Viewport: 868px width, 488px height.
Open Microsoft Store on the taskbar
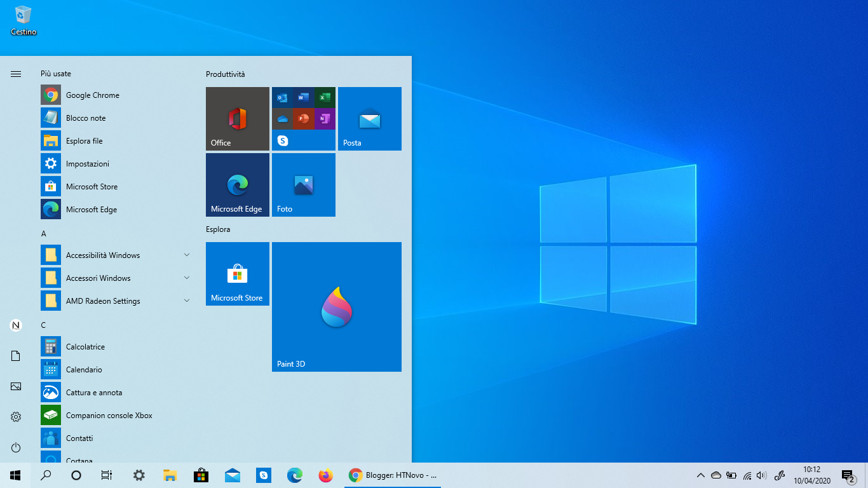(201, 475)
